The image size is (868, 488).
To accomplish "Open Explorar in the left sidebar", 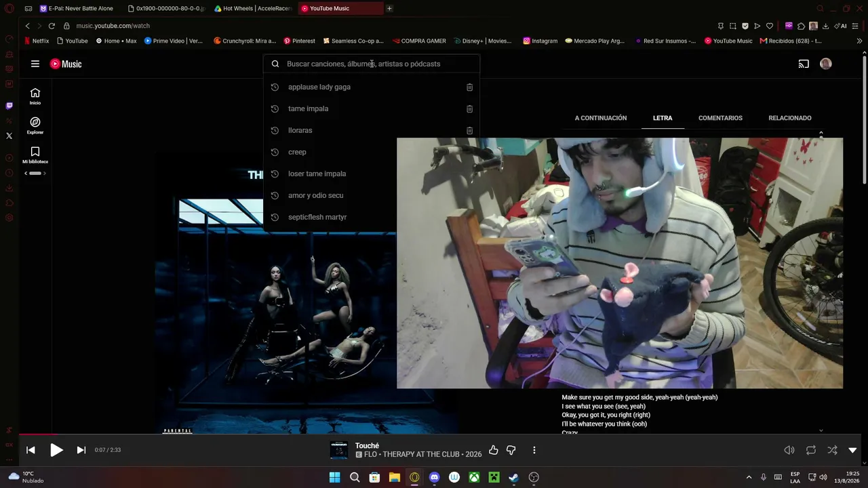I will pyautogui.click(x=35, y=125).
